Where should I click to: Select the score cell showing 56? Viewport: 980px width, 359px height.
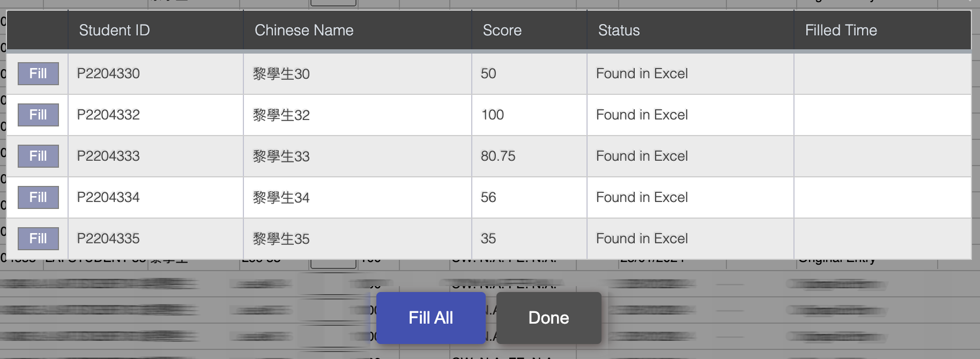coord(529,197)
